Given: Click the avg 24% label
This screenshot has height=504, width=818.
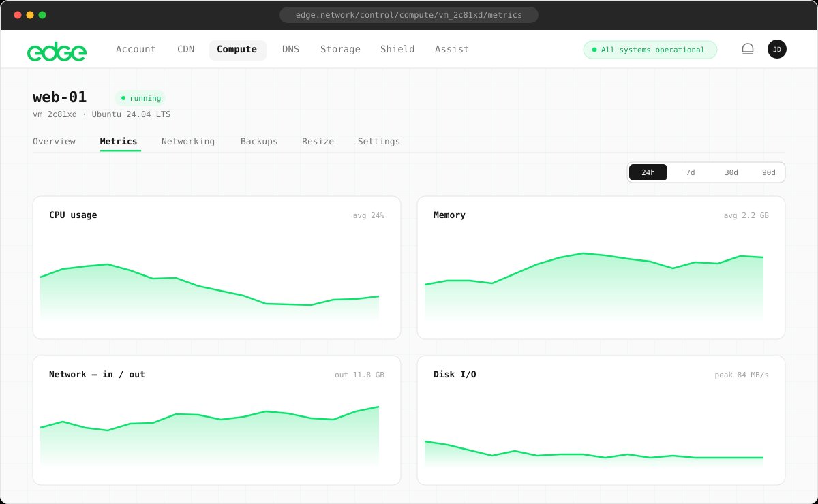Looking at the screenshot, I should [369, 215].
